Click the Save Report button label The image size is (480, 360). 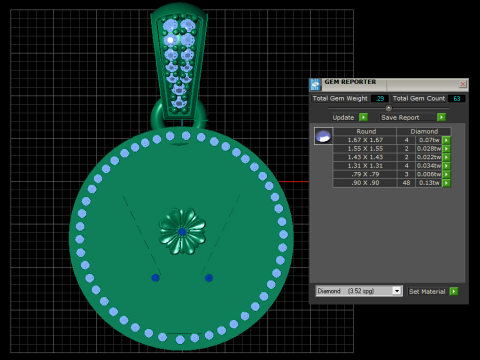coord(400,117)
